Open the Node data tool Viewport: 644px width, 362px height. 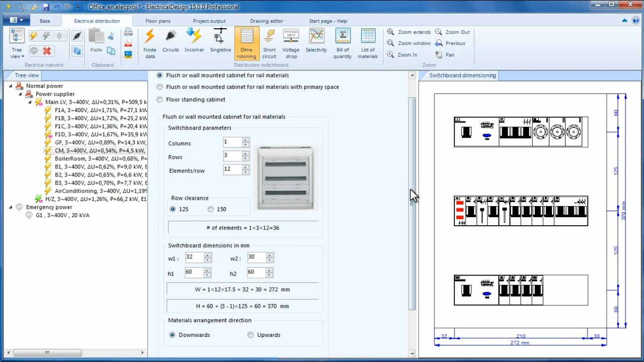pyautogui.click(x=149, y=43)
